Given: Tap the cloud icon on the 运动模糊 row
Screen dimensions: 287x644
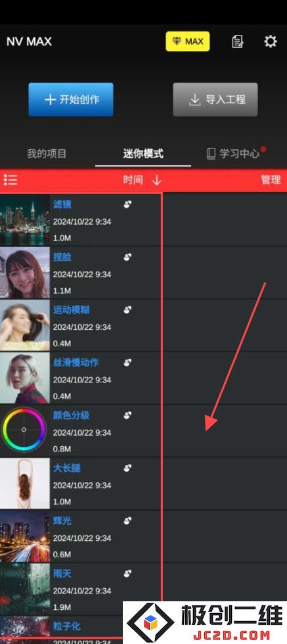Looking at the screenshot, I should point(127,310).
